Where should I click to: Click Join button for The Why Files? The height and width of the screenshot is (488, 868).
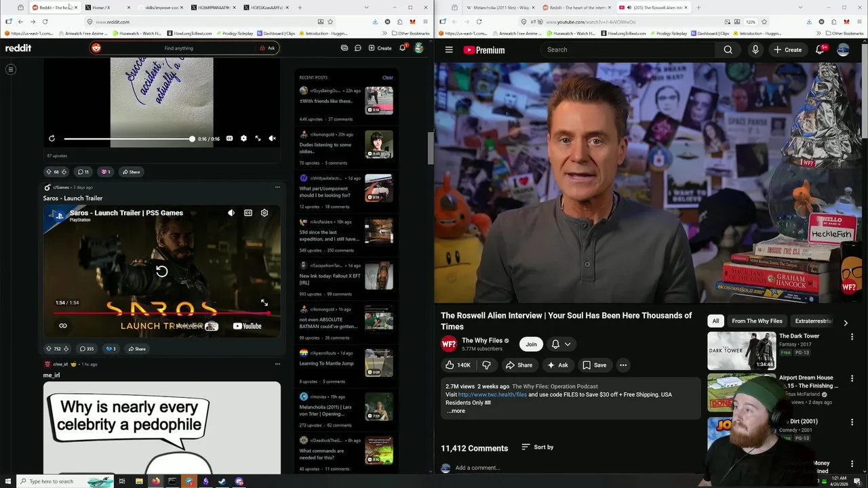[531, 344]
